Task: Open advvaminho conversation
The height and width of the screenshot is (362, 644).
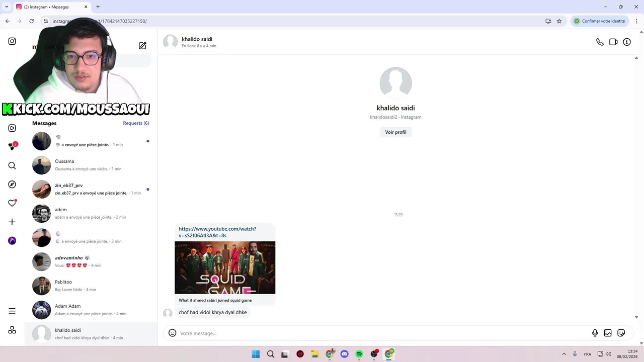Action: [91, 261]
